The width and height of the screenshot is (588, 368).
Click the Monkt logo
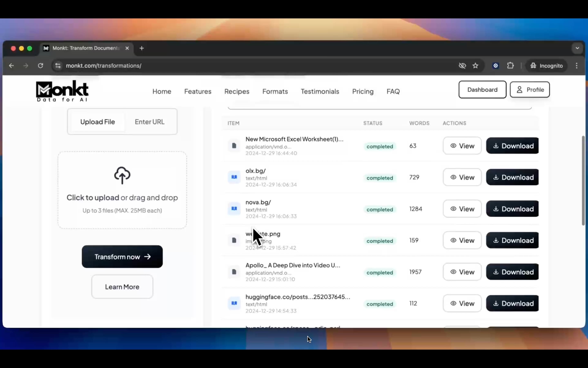point(62,91)
